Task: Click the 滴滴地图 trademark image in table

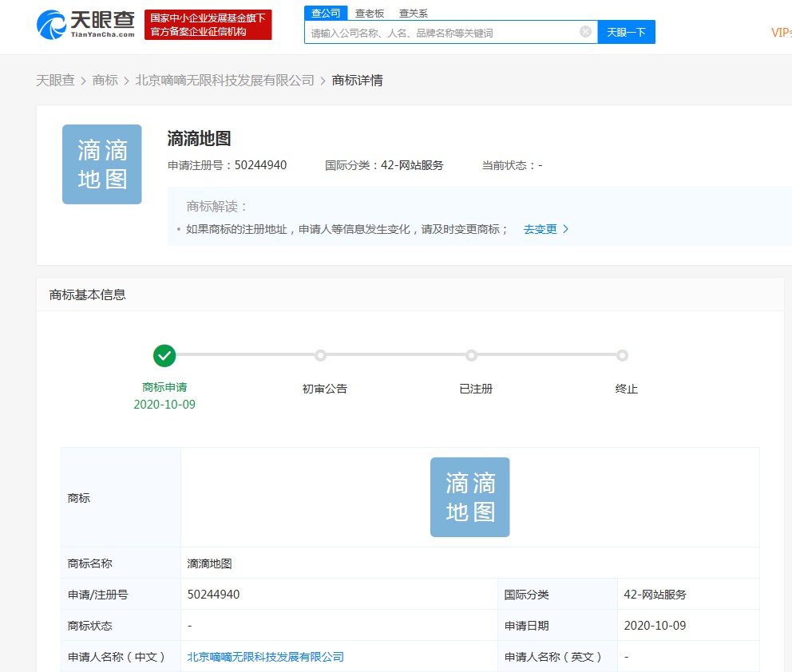Action: (469, 497)
